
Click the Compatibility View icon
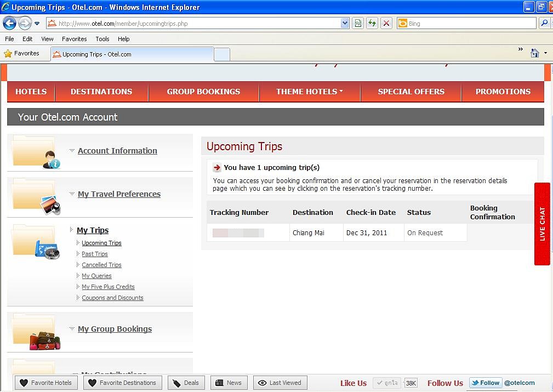358,24
